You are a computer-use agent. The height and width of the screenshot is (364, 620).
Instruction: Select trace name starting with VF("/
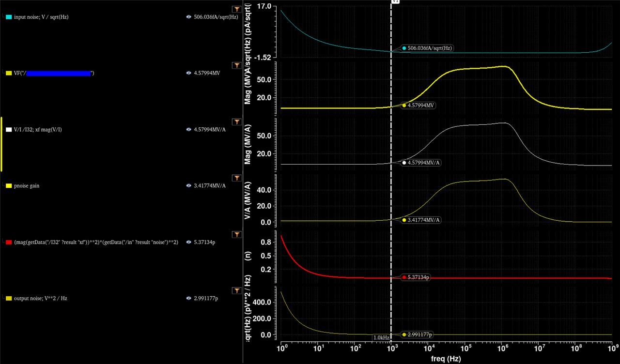(x=54, y=73)
